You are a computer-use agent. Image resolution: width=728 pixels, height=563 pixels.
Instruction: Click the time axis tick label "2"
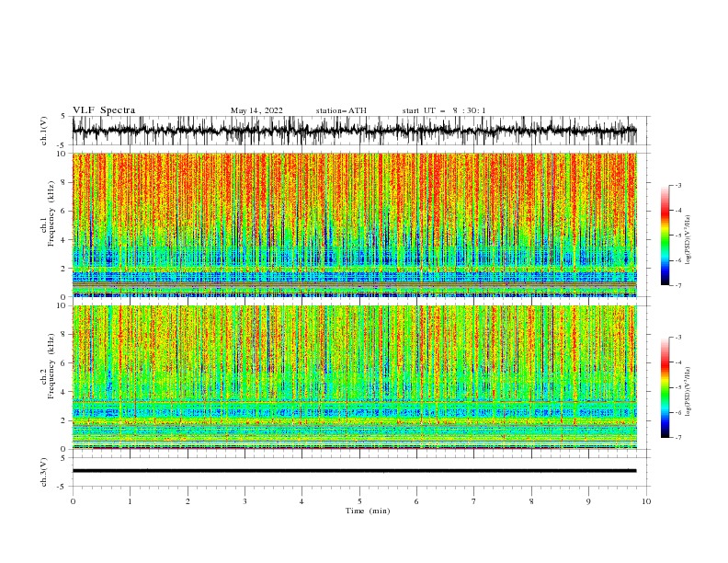tap(188, 501)
